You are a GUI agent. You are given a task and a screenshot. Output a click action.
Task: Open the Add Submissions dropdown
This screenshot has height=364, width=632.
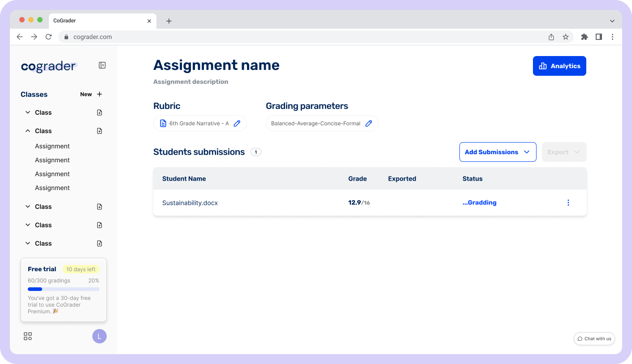tap(498, 152)
